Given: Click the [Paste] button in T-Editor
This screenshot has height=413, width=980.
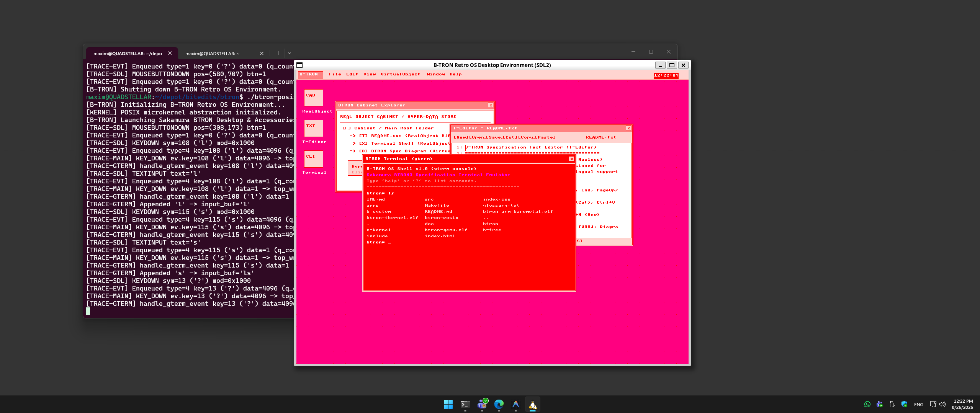Looking at the screenshot, I should pyautogui.click(x=545, y=137).
